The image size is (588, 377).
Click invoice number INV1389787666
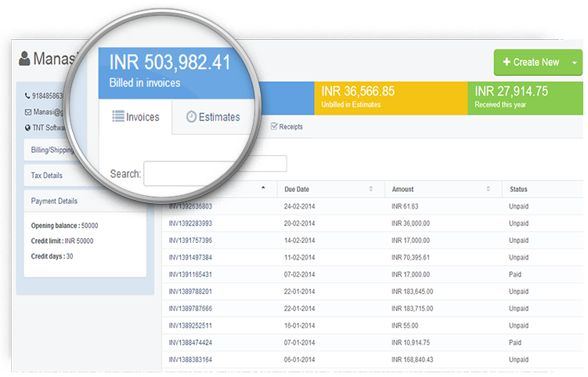tap(190, 308)
